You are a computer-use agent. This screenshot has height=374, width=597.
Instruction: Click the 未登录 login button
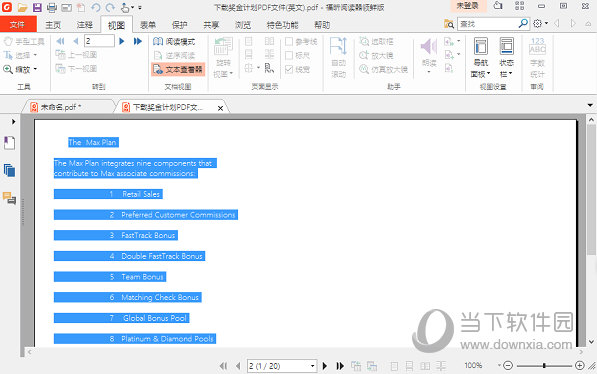click(467, 6)
